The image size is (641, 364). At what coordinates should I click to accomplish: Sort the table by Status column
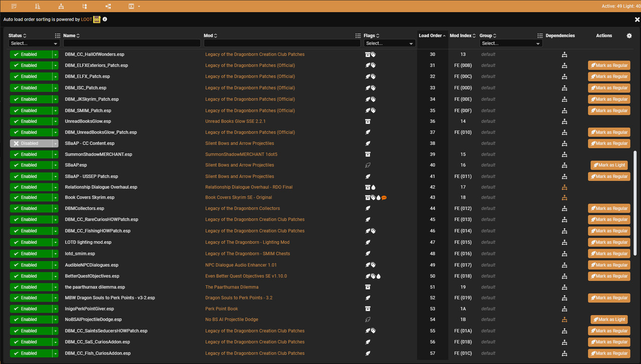(18, 36)
